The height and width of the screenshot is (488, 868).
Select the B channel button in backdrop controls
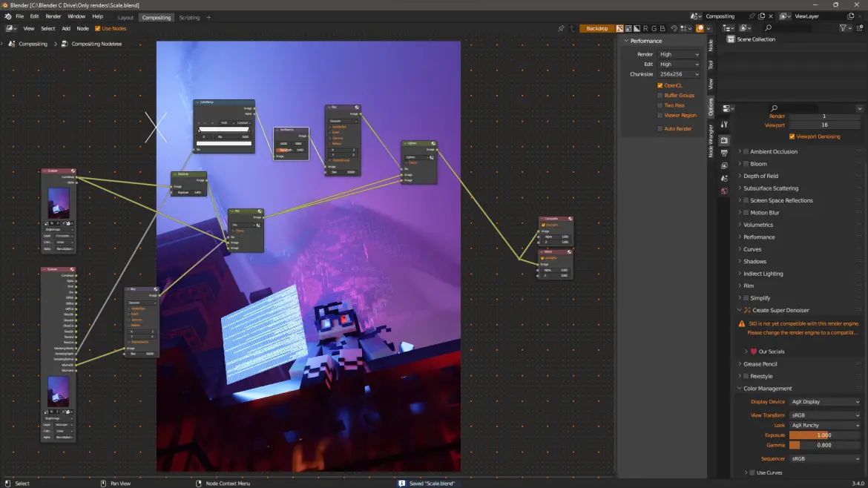point(662,27)
